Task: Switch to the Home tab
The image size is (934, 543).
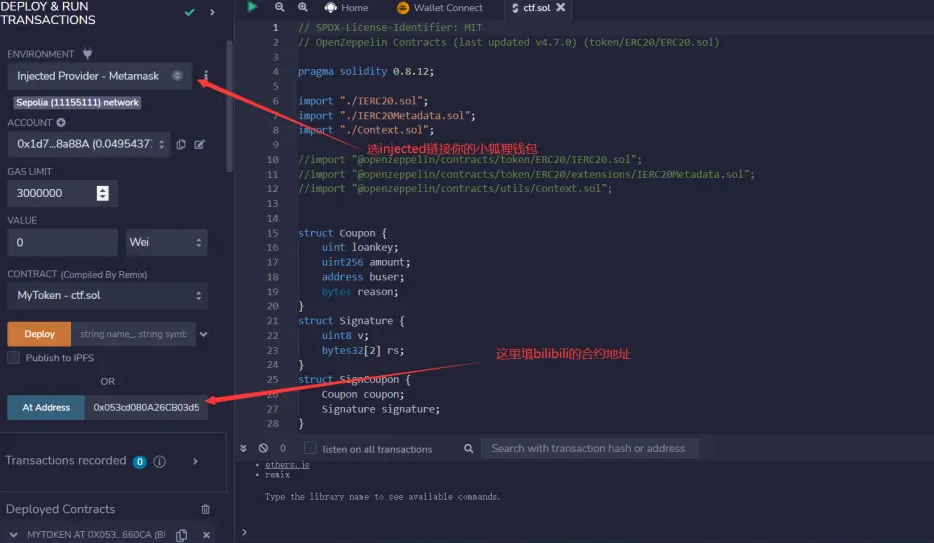Action: (x=346, y=8)
